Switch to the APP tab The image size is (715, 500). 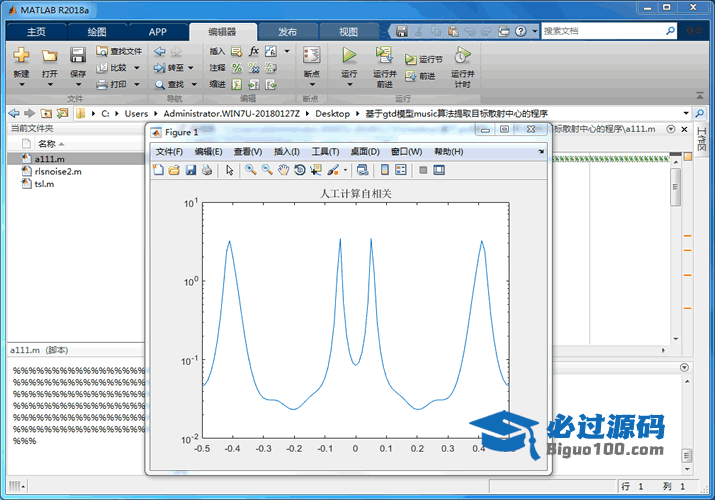[x=158, y=32]
